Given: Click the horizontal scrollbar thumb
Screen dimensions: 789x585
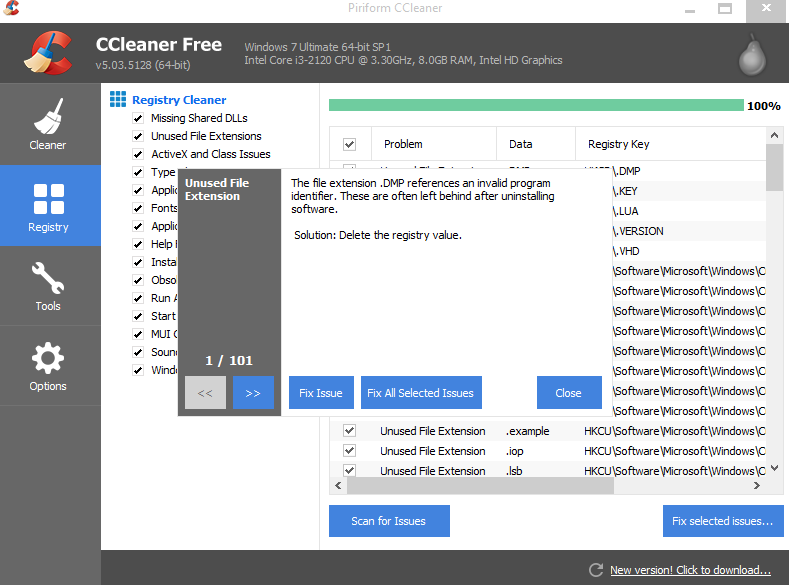Looking at the screenshot, I should (x=480, y=485).
